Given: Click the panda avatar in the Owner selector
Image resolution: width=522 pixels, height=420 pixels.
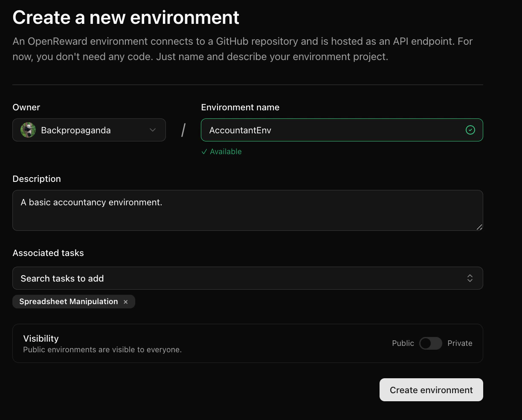Looking at the screenshot, I should click(x=28, y=130).
